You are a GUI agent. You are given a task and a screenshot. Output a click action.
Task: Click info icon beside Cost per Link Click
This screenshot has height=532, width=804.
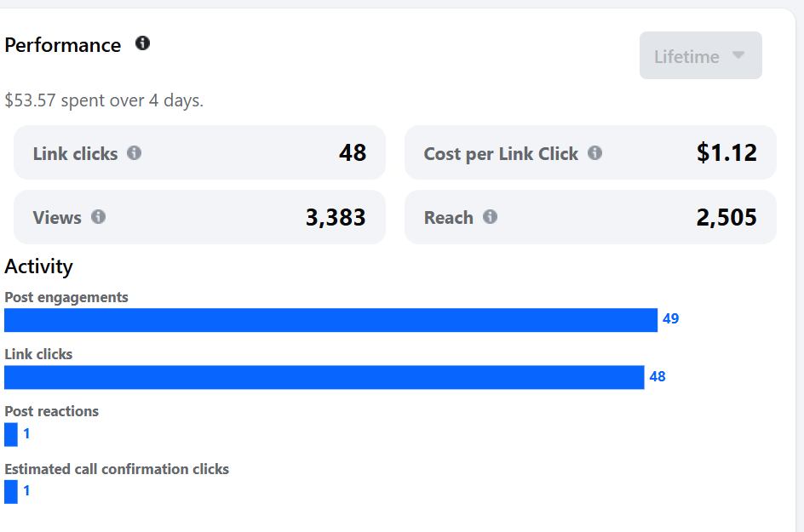[594, 152]
